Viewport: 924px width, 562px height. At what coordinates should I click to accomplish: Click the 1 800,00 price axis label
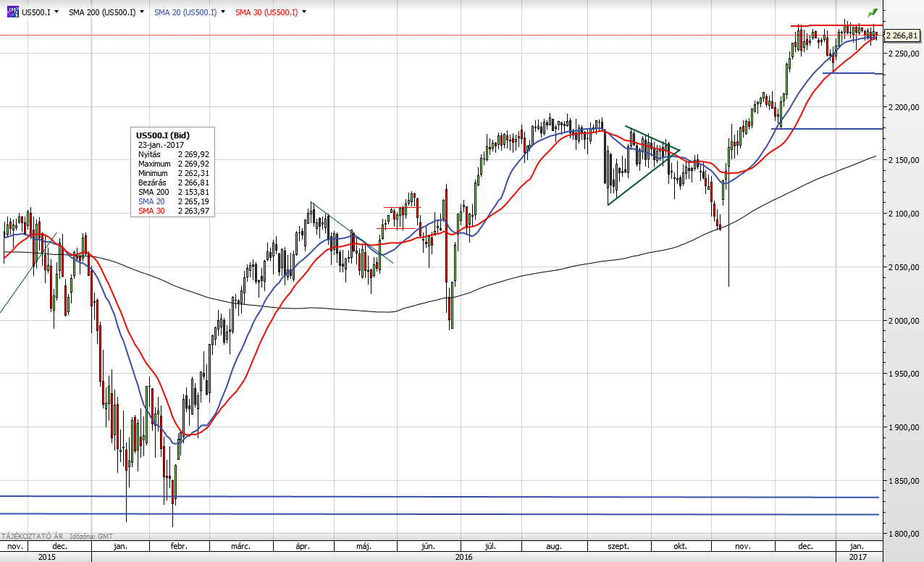coord(902,534)
